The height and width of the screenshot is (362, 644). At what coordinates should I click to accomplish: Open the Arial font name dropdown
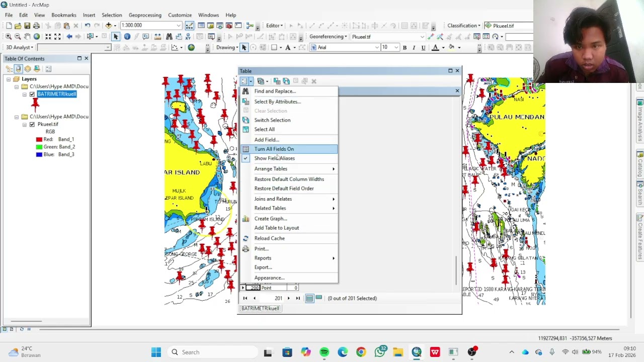tap(376, 47)
